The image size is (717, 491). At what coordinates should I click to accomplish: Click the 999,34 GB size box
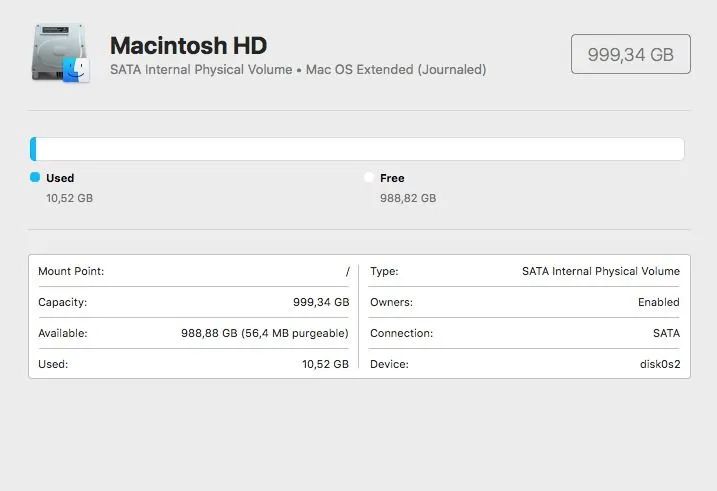pyautogui.click(x=631, y=54)
